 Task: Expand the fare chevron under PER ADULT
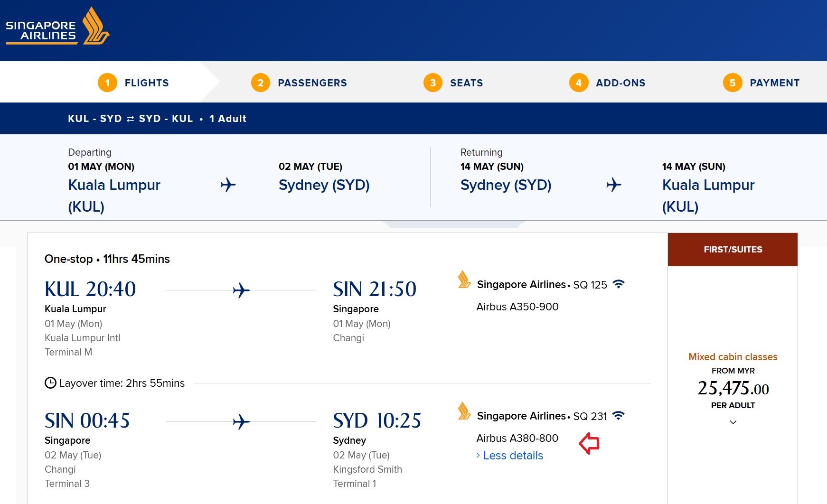coord(733,422)
